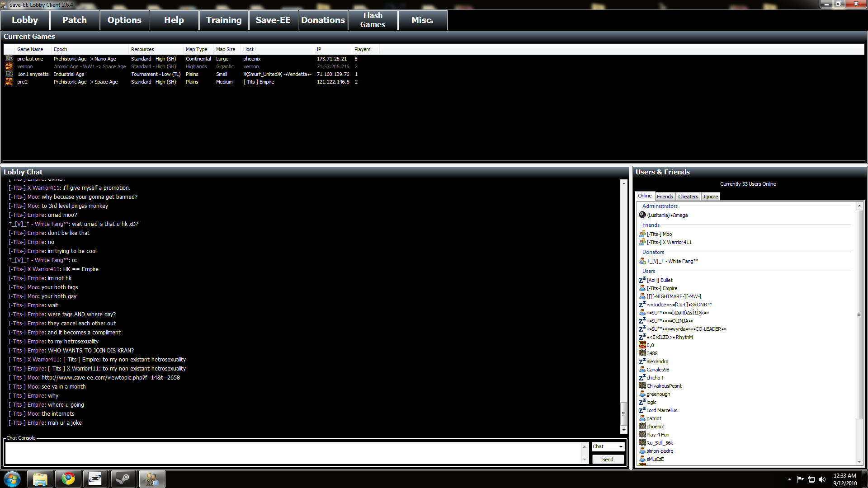Show hidden tray icons arrow
868x488 pixels.
(x=789, y=479)
